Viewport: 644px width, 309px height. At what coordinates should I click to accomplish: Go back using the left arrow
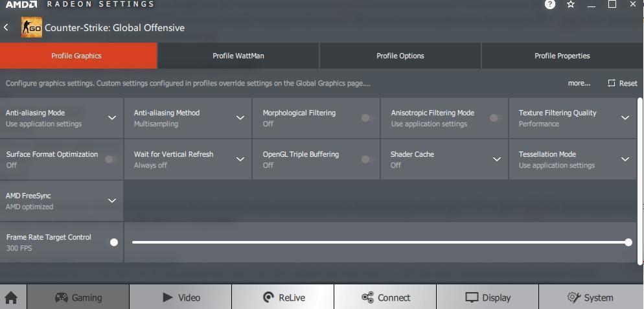click(6, 27)
